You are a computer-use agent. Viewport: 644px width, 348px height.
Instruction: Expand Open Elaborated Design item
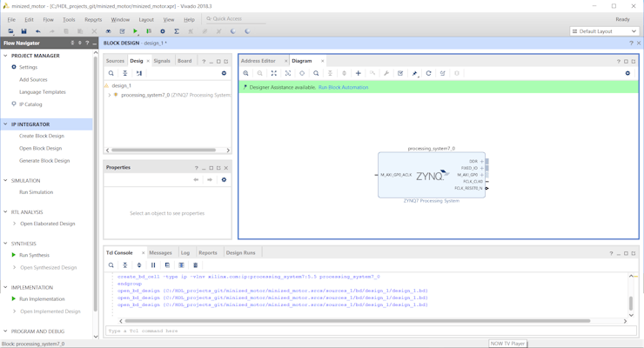click(15, 224)
